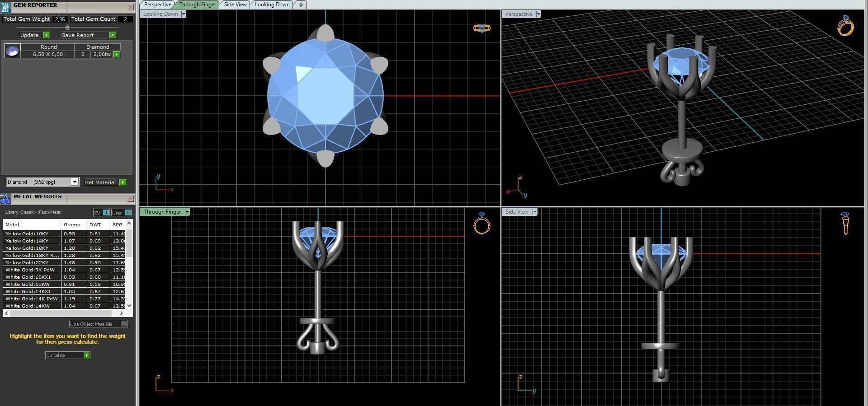Toggle the User library switch
The width and height of the screenshot is (868, 406).
coord(121,212)
